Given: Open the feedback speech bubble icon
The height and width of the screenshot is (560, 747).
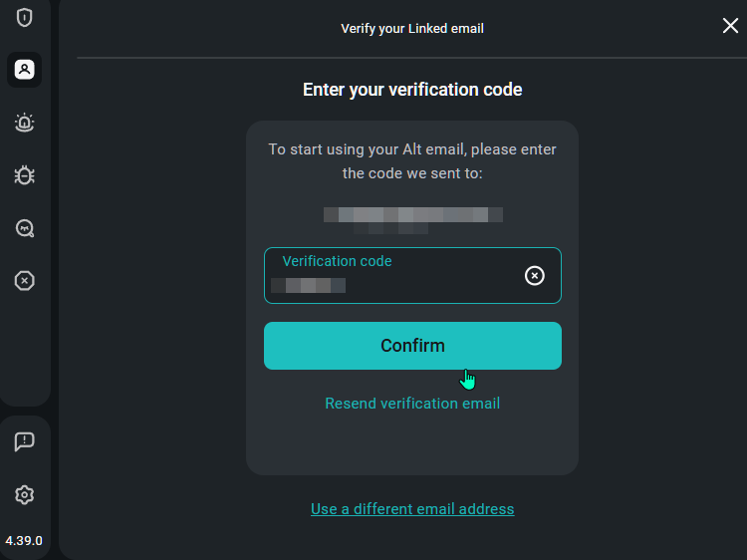Looking at the screenshot, I should [25, 441].
